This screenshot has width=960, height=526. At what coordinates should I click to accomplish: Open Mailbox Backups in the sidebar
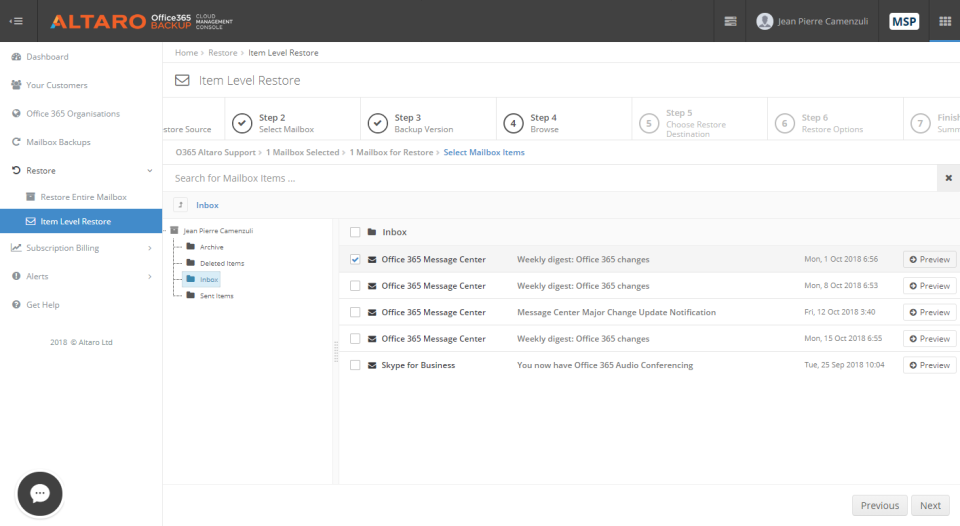pyautogui.click(x=58, y=142)
